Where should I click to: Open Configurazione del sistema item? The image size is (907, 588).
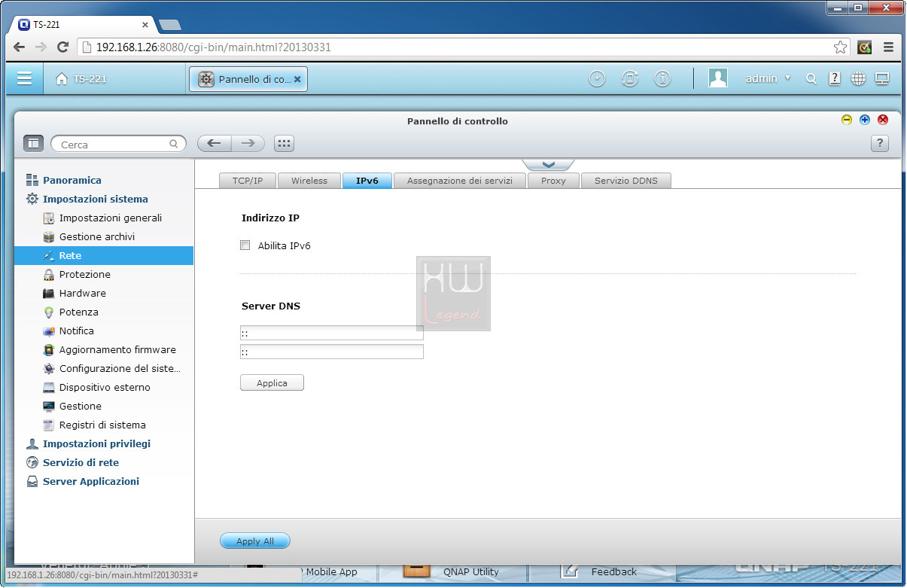(120, 369)
